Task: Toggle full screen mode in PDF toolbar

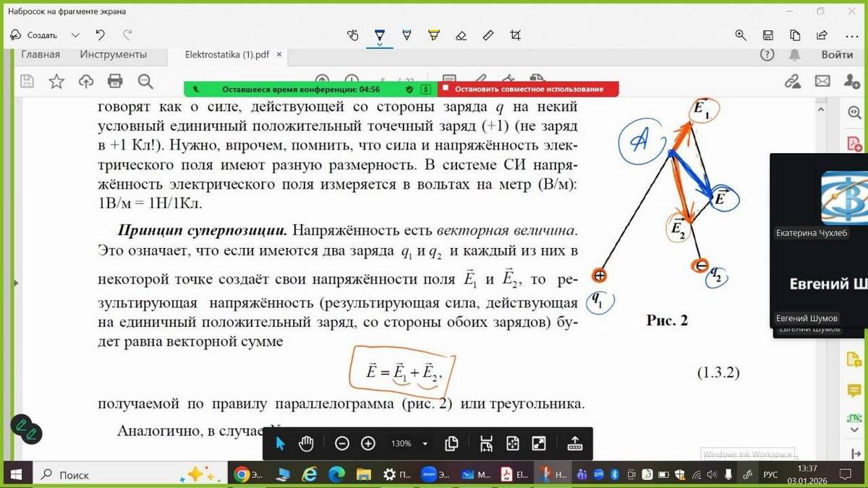Action: tap(539, 443)
